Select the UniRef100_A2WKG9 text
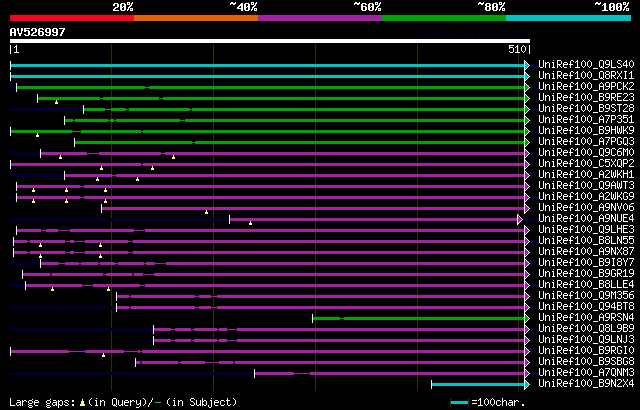 [x=586, y=197]
